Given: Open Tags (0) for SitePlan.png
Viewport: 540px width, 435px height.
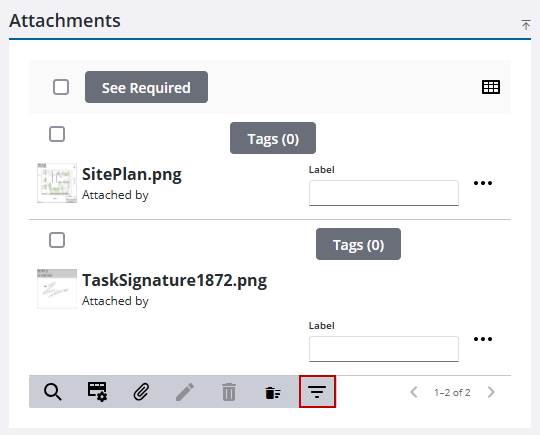Looking at the screenshot, I should (x=273, y=138).
